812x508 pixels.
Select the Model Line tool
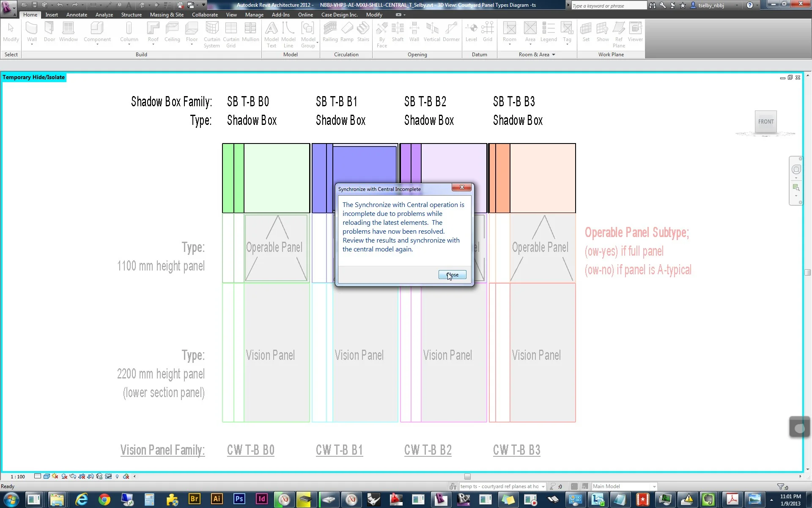pyautogui.click(x=288, y=35)
